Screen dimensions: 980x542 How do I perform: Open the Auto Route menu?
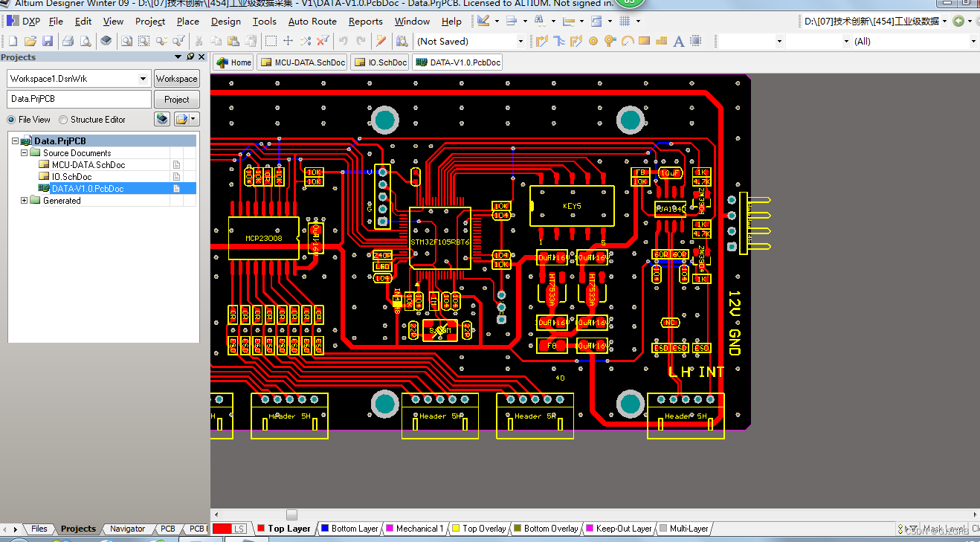point(312,21)
